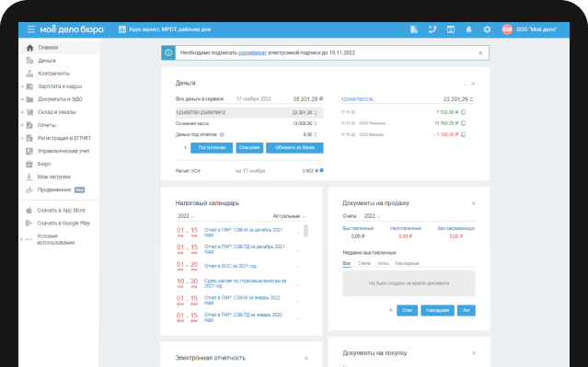
Task: Expand Зарплата и кадры sidebar section
Action: [22, 86]
